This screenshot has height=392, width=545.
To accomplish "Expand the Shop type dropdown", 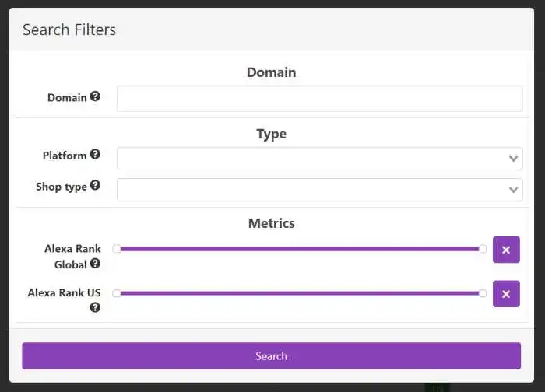I will 319,190.
